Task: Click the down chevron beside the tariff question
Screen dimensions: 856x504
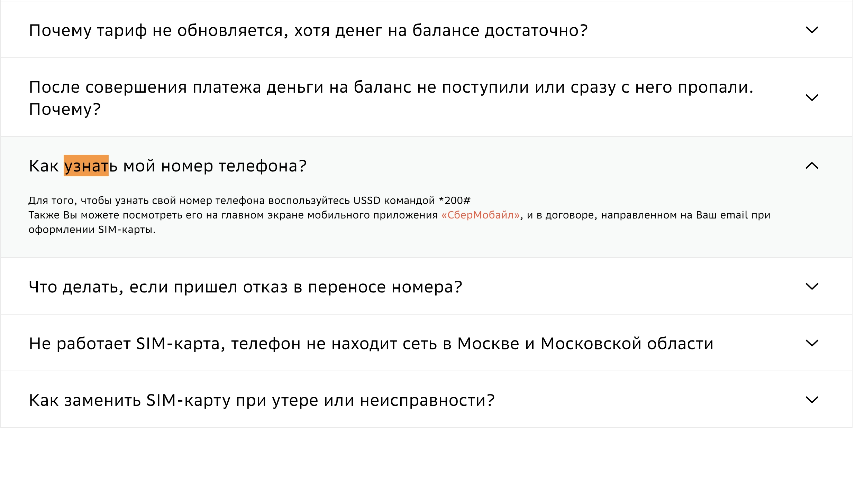Action: (813, 30)
